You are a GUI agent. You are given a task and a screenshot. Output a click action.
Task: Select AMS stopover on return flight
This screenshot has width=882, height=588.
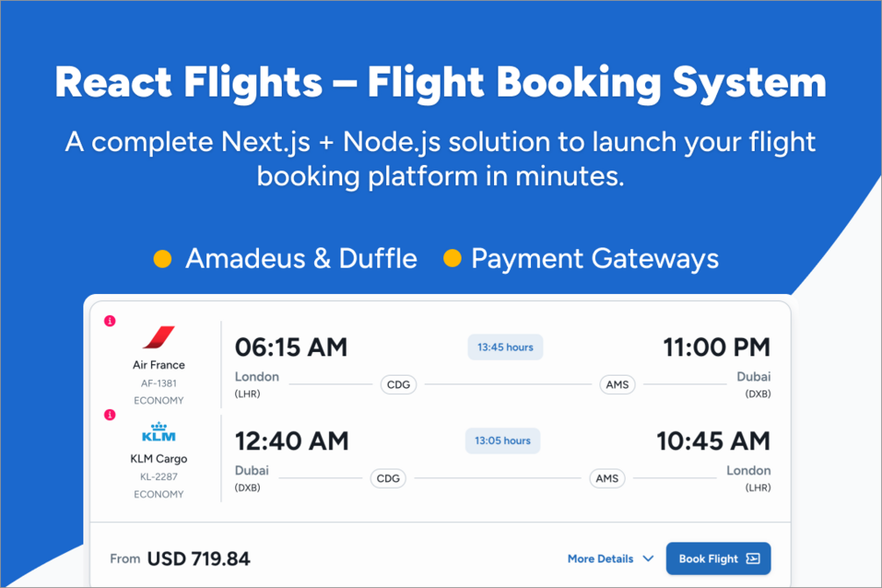[x=607, y=478]
